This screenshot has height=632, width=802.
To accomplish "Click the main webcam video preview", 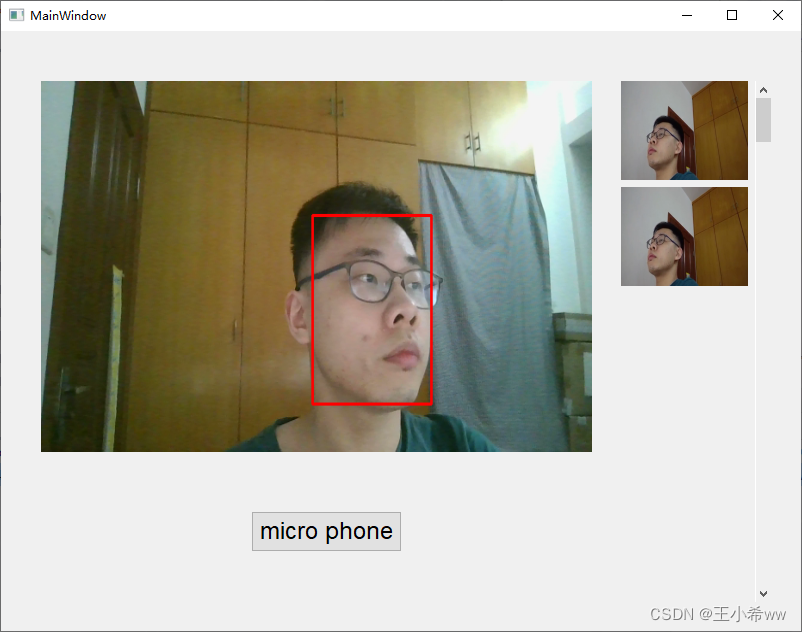I will click(316, 266).
